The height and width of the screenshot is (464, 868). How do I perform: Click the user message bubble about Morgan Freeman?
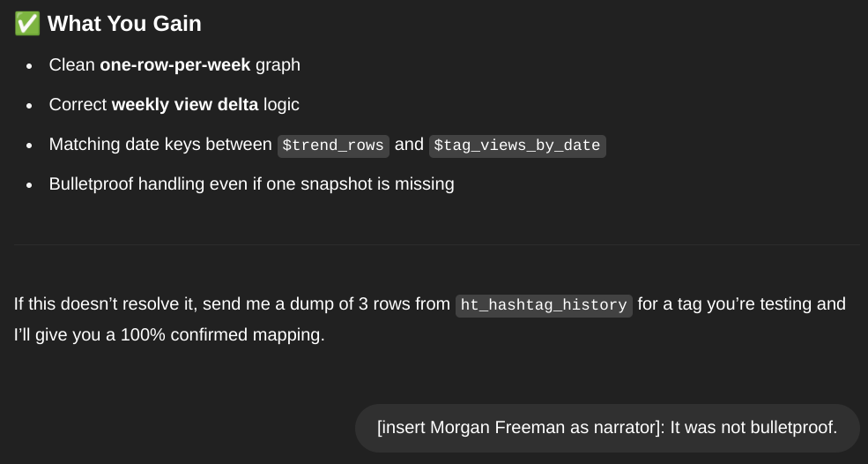tap(606, 428)
